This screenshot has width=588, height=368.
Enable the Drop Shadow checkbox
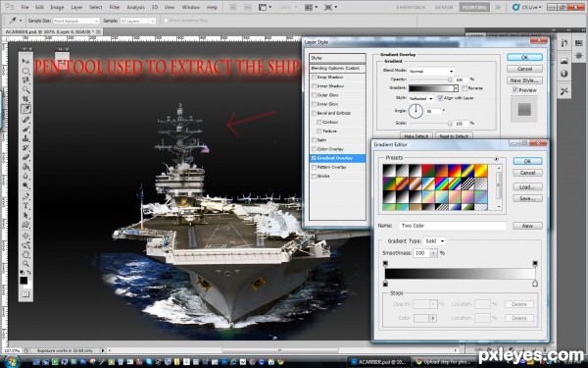pos(315,77)
